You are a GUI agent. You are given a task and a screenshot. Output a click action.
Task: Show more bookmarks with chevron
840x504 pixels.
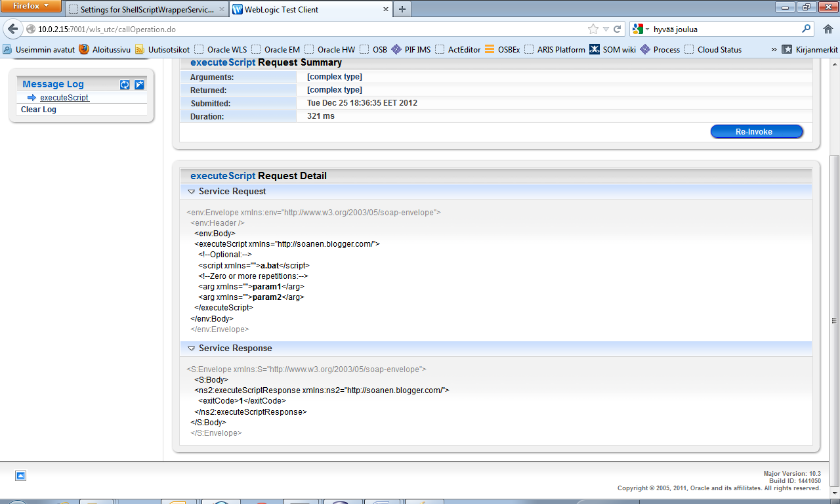pyautogui.click(x=774, y=49)
